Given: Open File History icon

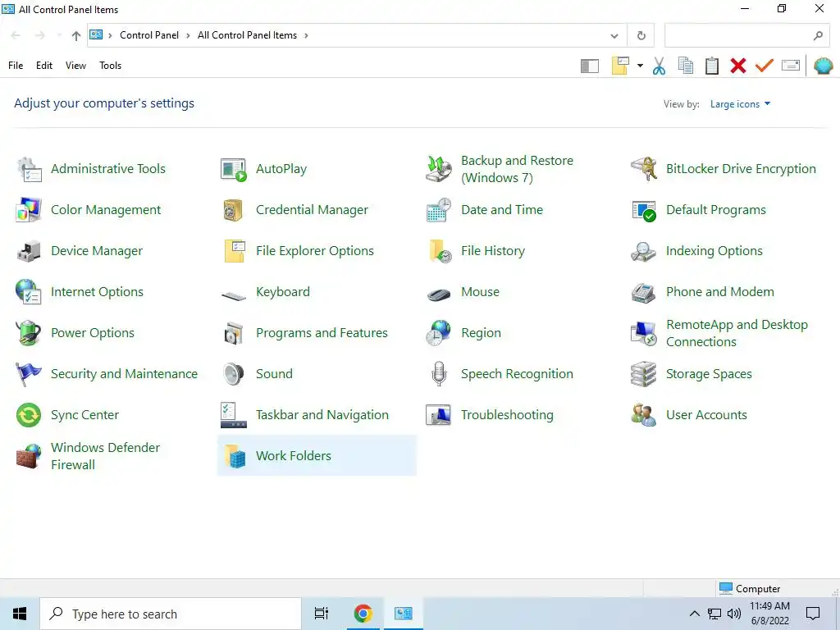Looking at the screenshot, I should point(439,251).
